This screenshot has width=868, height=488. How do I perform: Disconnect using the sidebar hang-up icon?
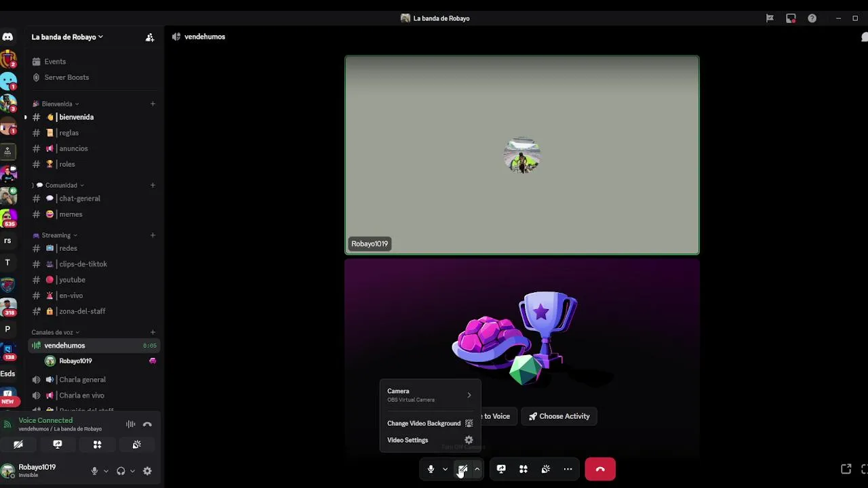[147, 424]
